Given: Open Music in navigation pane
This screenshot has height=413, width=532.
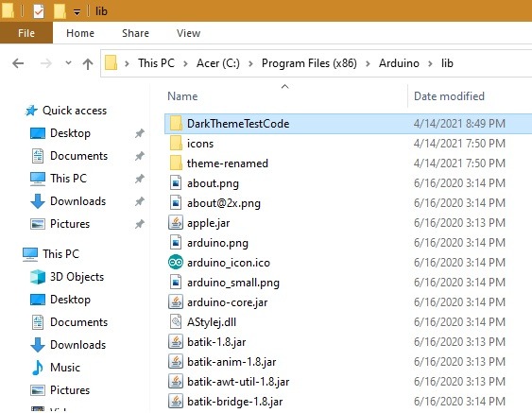Looking at the screenshot, I should point(65,368).
